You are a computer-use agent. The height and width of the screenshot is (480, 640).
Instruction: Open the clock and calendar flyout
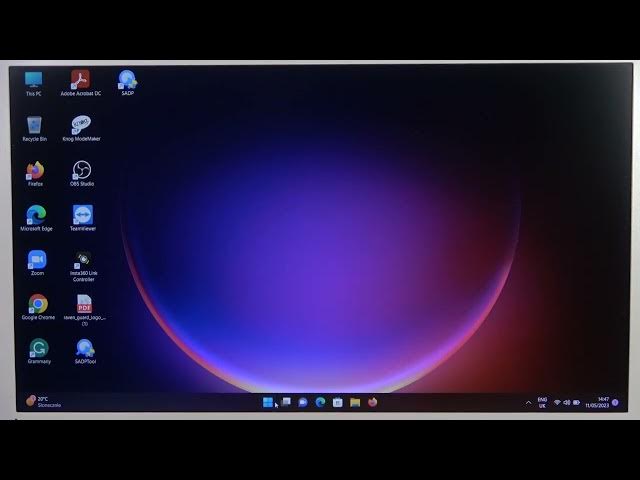[x=597, y=402]
